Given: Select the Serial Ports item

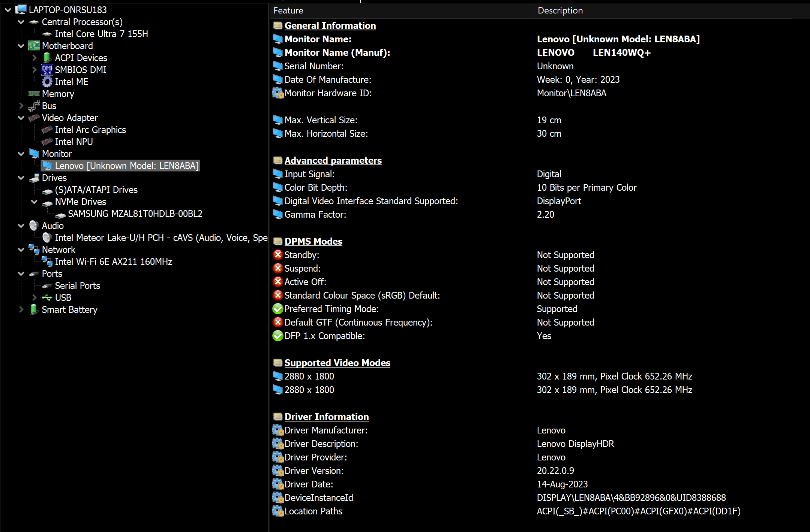Looking at the screenshot, I should click(x=78, y=286).
